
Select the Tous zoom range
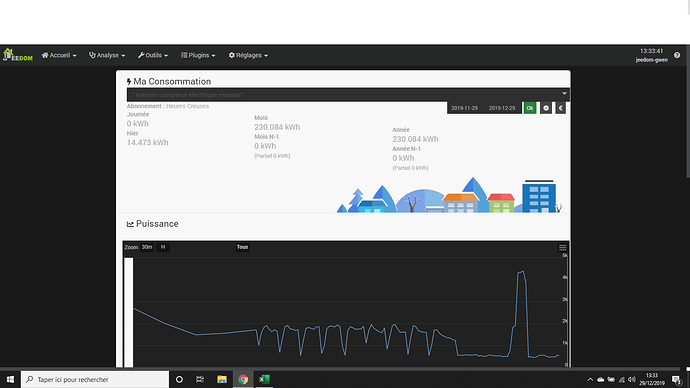(x=242, y=247)
